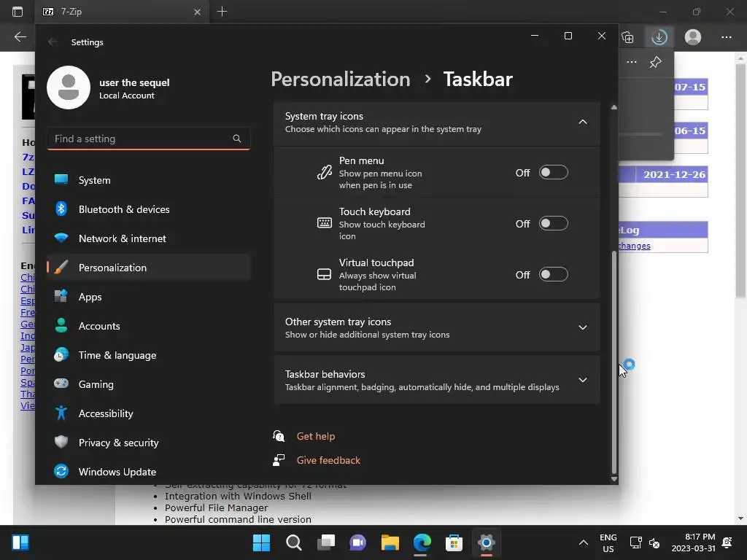Image resolution: width=747 pixels, height=560 pixels.
Task: Click the Find a setting search box
Action: tap(149, 139)
